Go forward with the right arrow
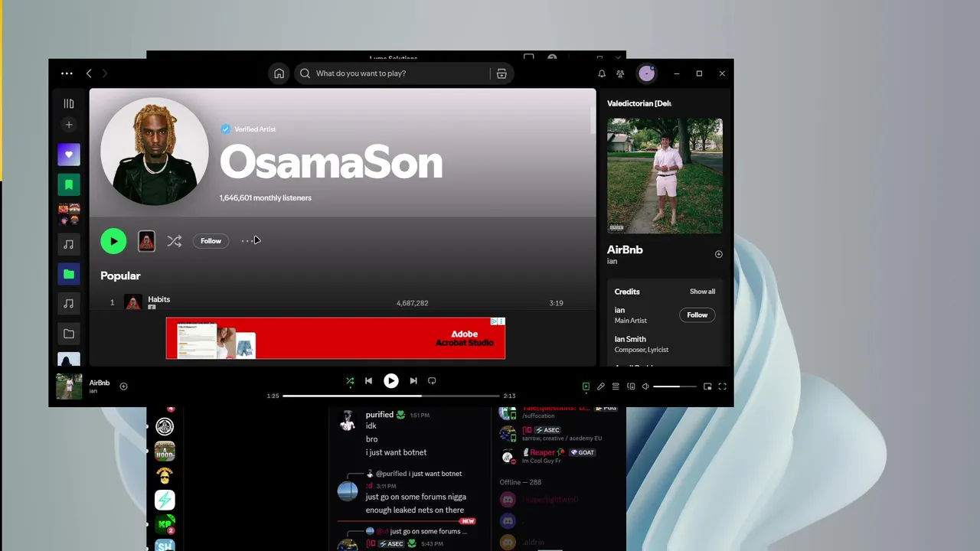The height and width of the screenshot is (551, 980). tap(105, 73)
